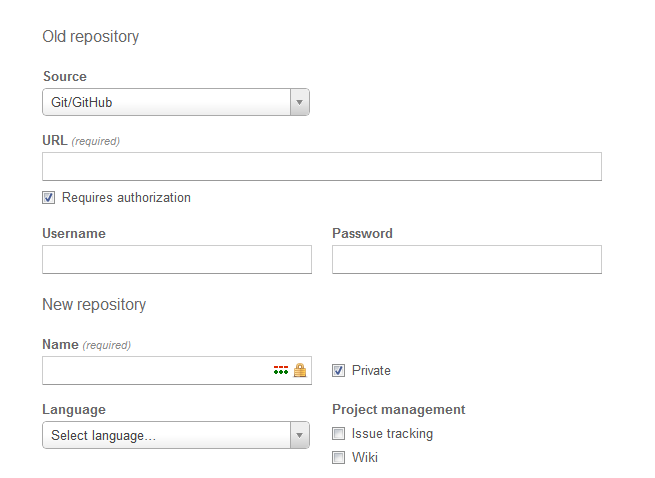Open the Source dropdown arrow

pyautogui.click(x=300, y=102)
